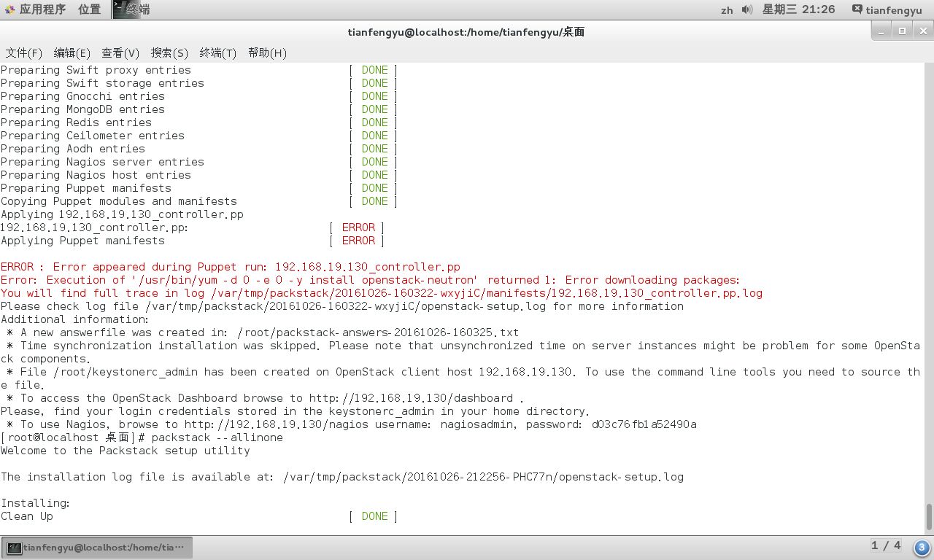Minimize the terminal window

882,31
